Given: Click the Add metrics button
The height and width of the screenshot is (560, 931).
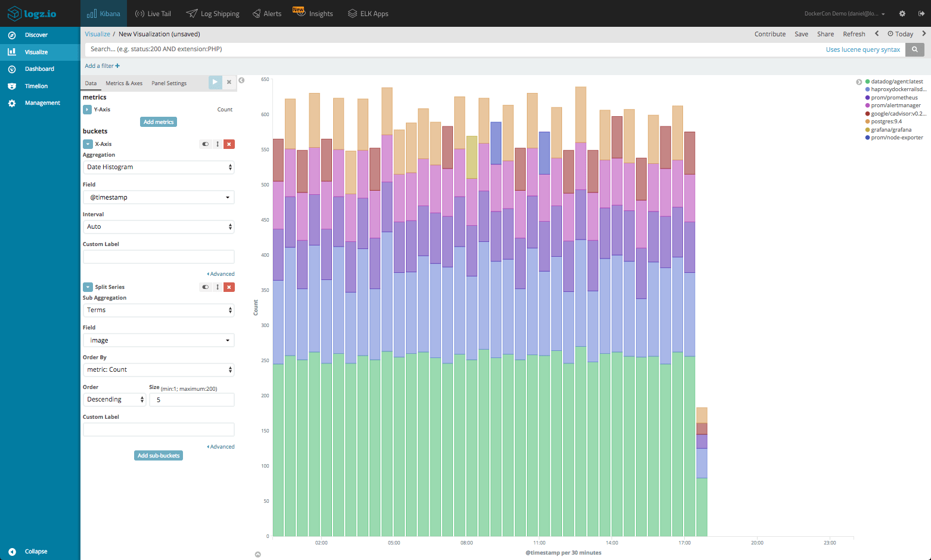Looking at the screenshot, I should coord(159,122).
